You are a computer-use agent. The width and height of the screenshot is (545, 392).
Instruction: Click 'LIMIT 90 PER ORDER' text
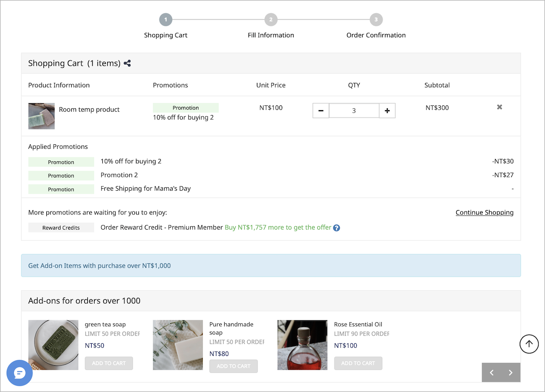click(x=362, y=333)
